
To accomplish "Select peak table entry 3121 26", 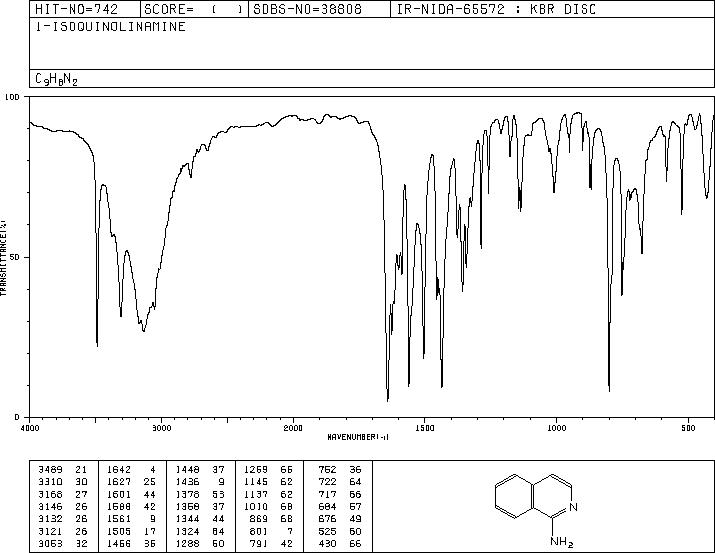I will tap(63, 531).
